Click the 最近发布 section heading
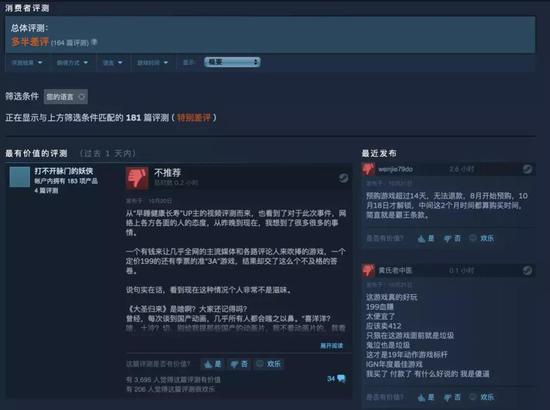 pyautogui.click(x=379, y=153)
